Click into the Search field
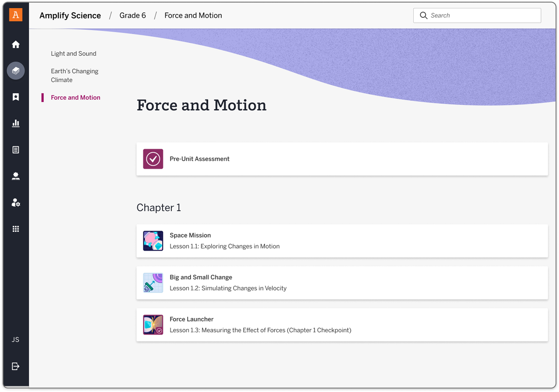The width and height of the screenshot is (559, 392). [x=477, y=16]
